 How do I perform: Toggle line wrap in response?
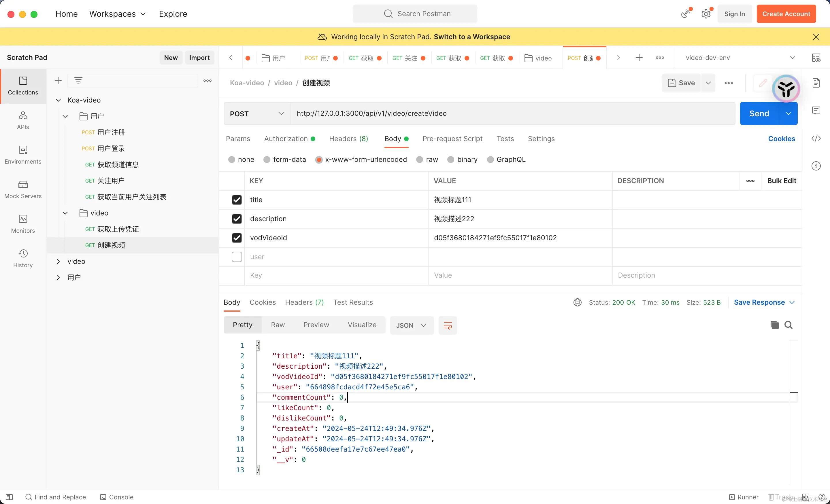(447, 325)
